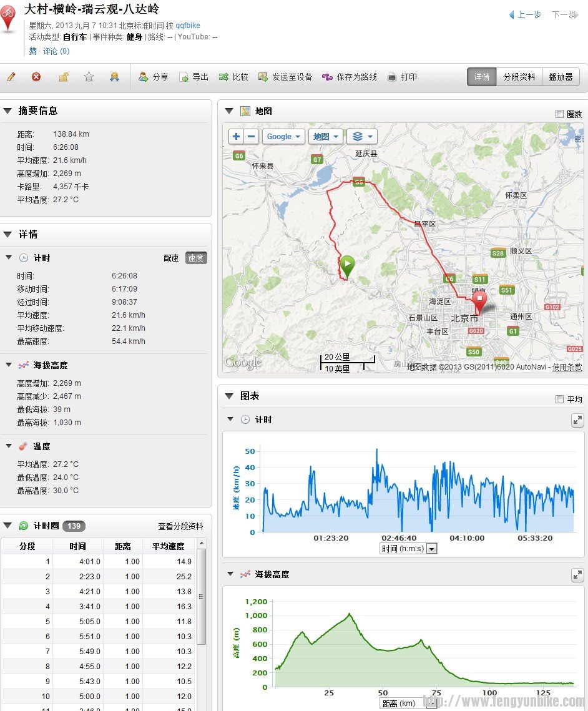Collapse the 摘要信息 summary panel

[7, 111]
